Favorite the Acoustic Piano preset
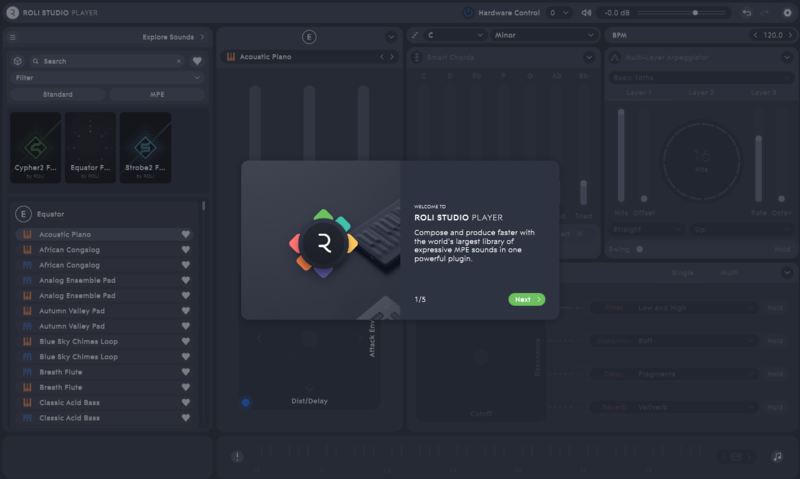The width and height of the screenshot is (800, 479). coord(185,235)
